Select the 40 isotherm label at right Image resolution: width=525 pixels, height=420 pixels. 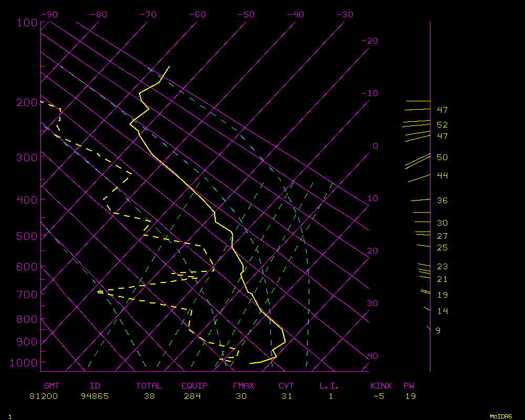(372, 356)
